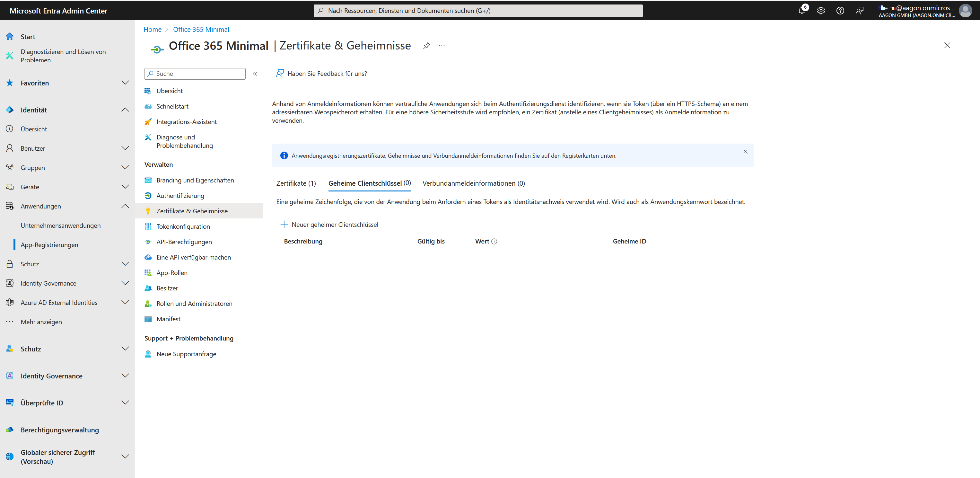Dismiss the blue info banner about Anwendungsregistrierungszertifikate
This screenshot has width=980, height=478.
(x=745, y=152)
